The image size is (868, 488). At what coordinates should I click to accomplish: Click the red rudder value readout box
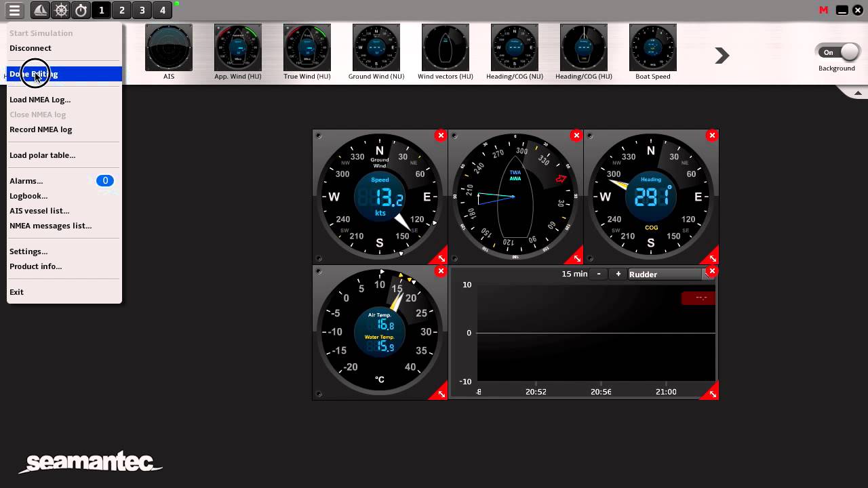(698, 298)
